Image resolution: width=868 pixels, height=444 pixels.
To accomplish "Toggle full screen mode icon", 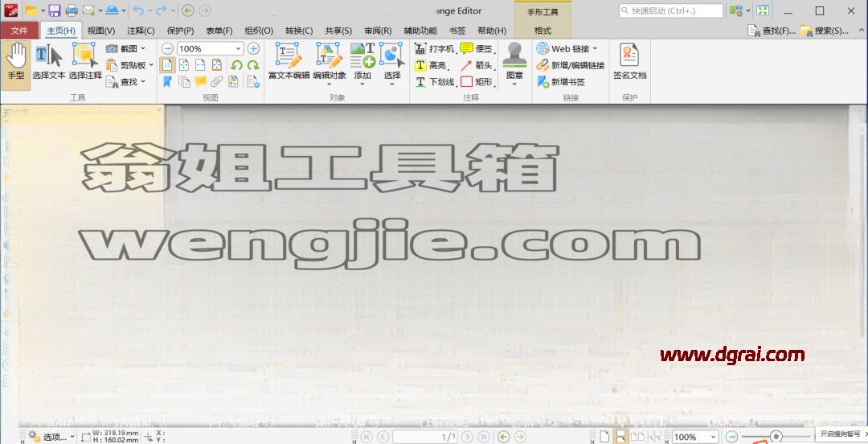I will pos(763,10).
